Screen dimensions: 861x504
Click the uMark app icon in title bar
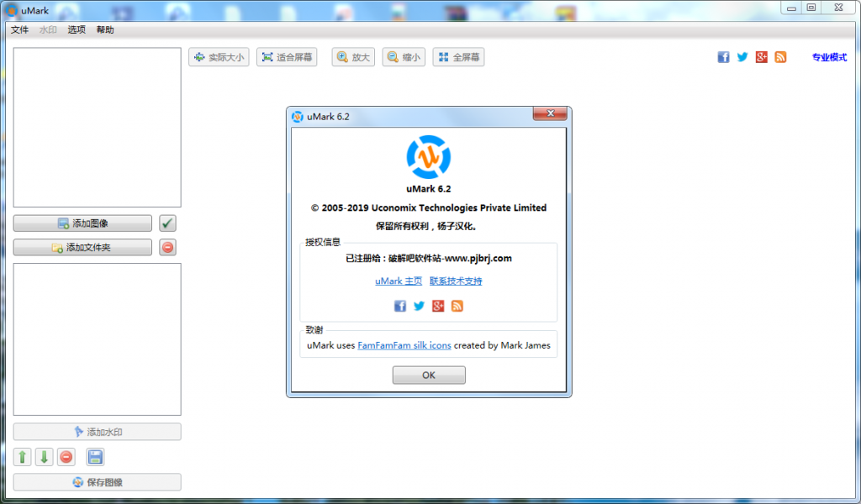[x=11, y=10]
